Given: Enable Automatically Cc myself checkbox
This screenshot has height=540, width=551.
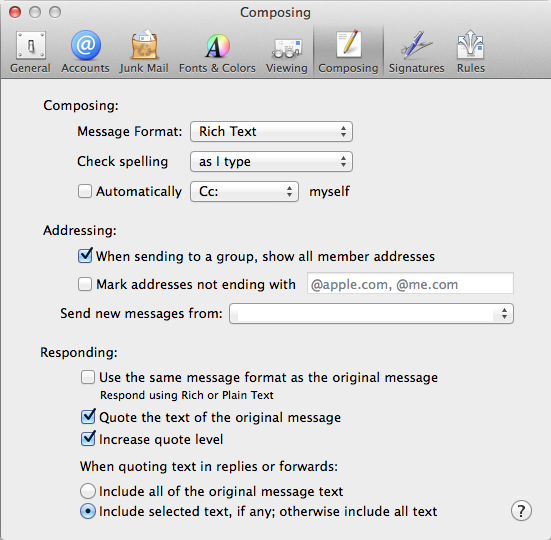Looking at the screenshot, I should (x=85, y=191).
